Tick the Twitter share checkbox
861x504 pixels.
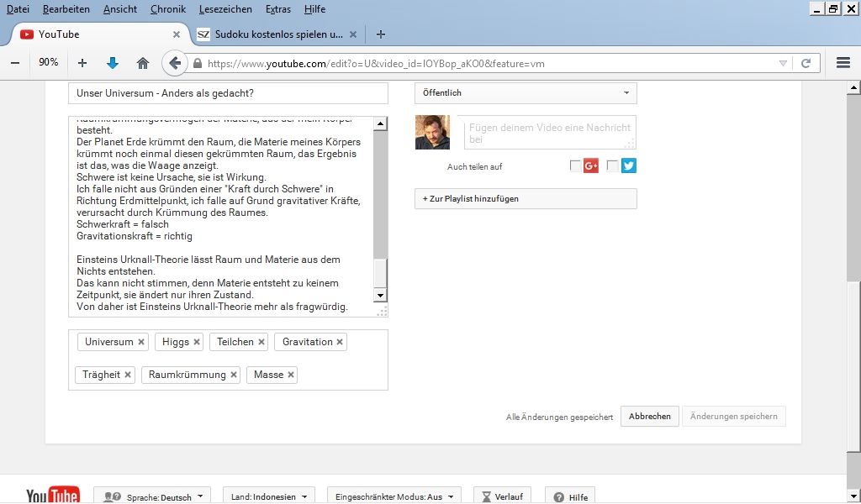[612, 166]
